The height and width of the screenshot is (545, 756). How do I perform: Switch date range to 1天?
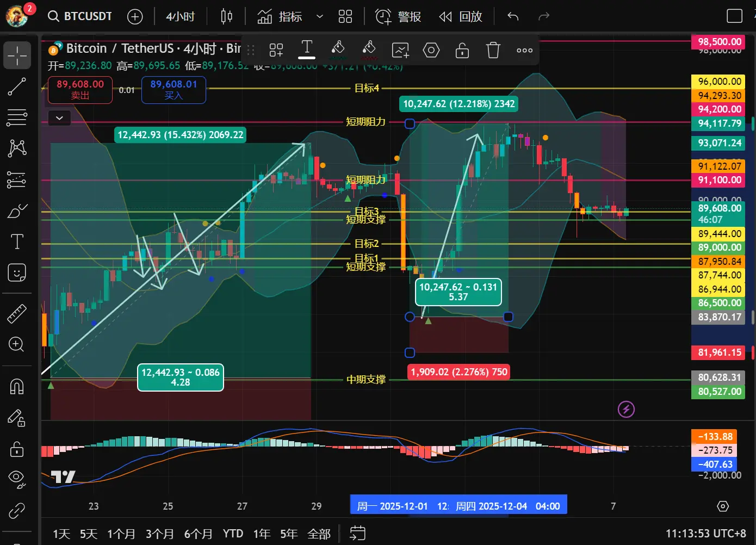click(61, 534)
